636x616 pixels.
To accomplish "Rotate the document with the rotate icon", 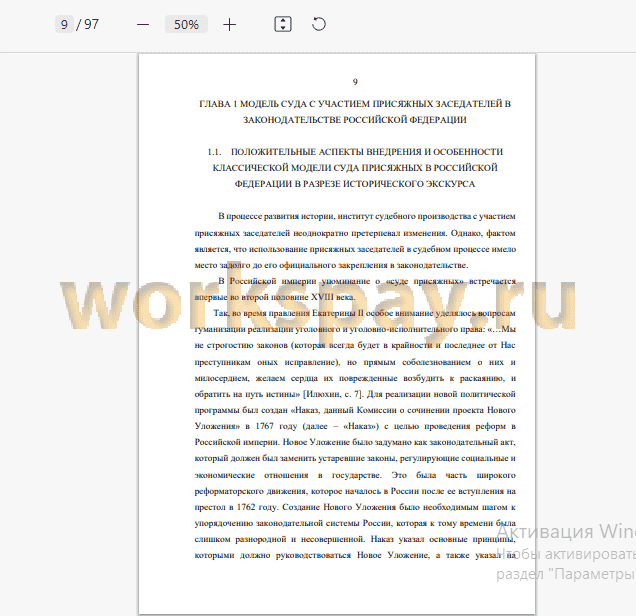I will (319, 24).
